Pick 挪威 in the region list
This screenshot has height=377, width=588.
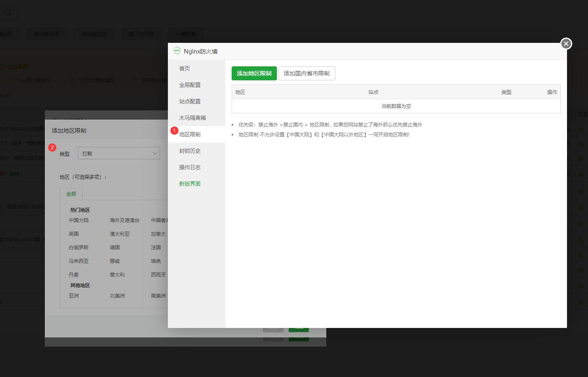click(x=115, y=261)
